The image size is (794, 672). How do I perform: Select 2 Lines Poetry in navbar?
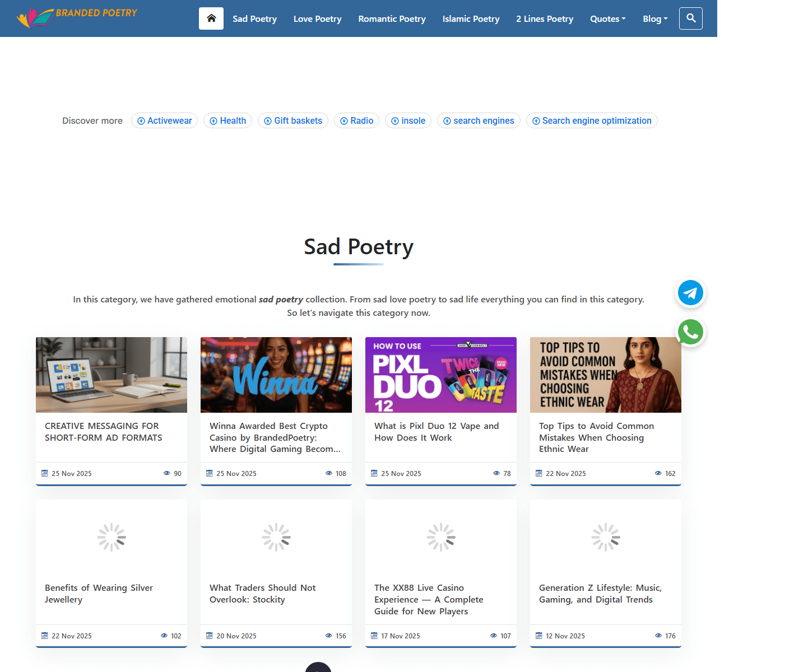pyautogui.click(x=545, y=19)
